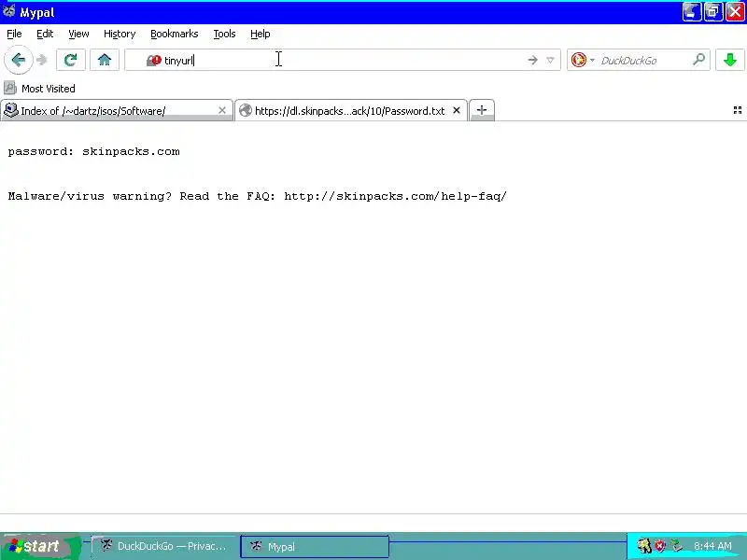Click the 8:44 AM system clock
Image resolution: width=747 pixels, height=560 pixels.
pos(712,546)
